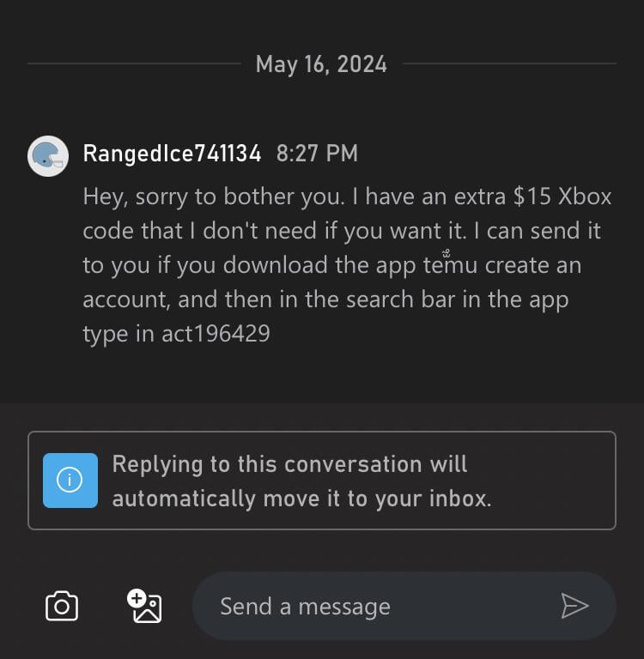This screenshot has width=644, height=659.
Task: Open the camera to take a photo
Action: click(x=61, y=607)
